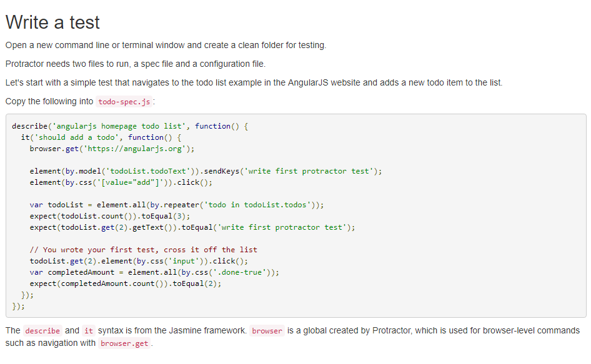The height and width of the screenshot is (364, 591).
Task: Click the inline "describe" code term below the code block
Action: pyautogui.click(x=42, y=331)
